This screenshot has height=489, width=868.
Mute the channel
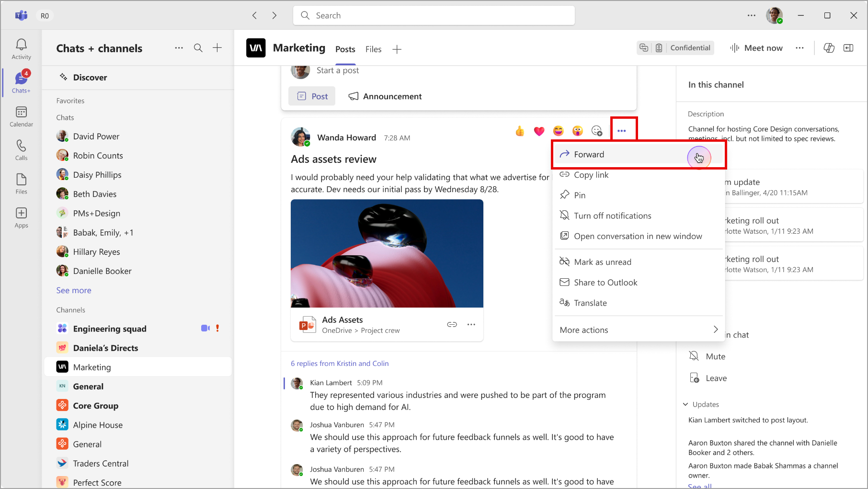pyautogui.click(x=715, y=356)
